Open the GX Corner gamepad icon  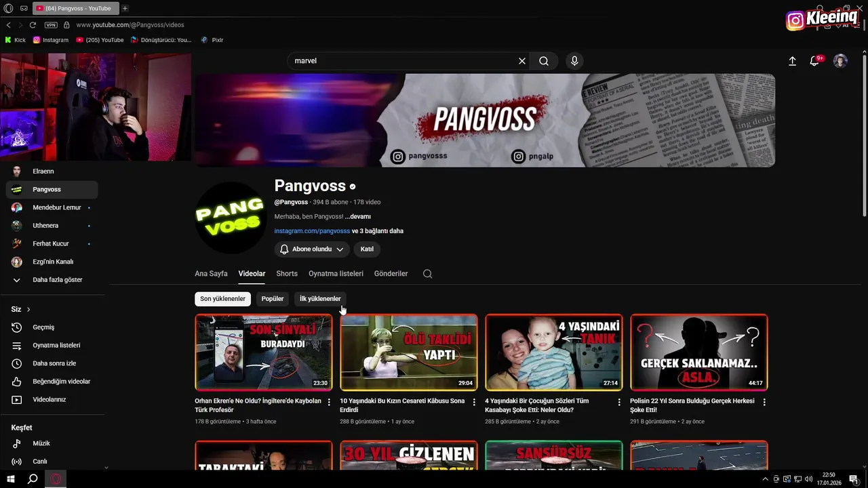[24, 8]
